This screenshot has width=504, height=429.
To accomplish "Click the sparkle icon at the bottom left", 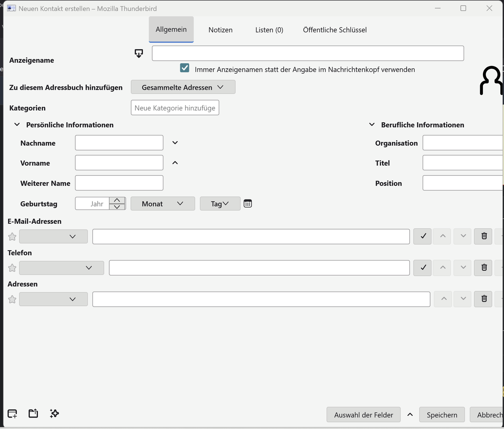I will click(54, 414).
